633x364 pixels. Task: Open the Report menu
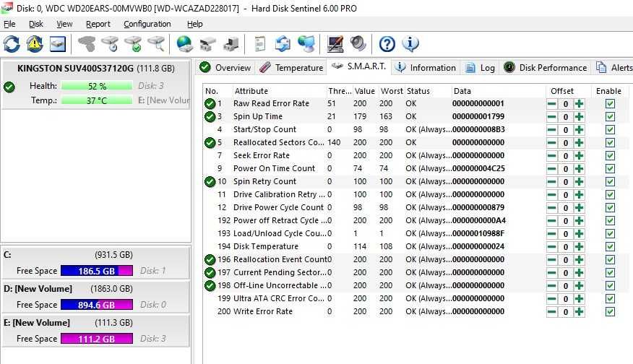point(98,24)
